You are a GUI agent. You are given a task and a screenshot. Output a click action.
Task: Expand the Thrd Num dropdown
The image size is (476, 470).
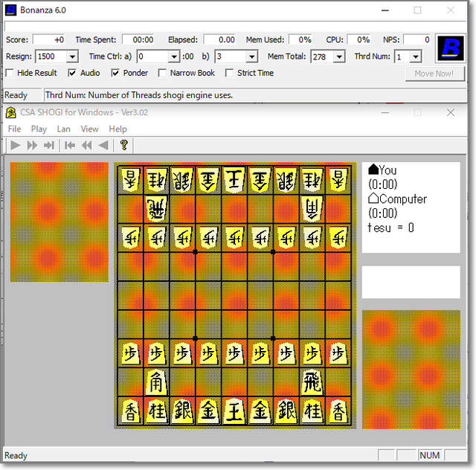click(x=415, y=57)
